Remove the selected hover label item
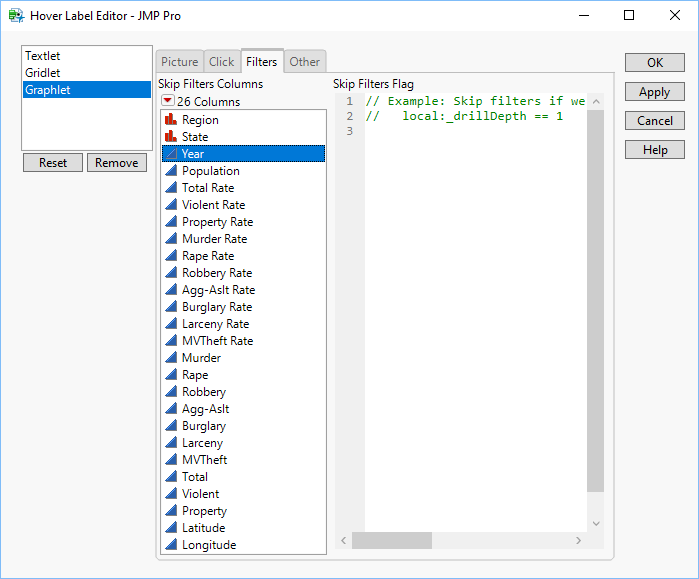The width and height of the screenshot is (699, 579). (117, 163)
